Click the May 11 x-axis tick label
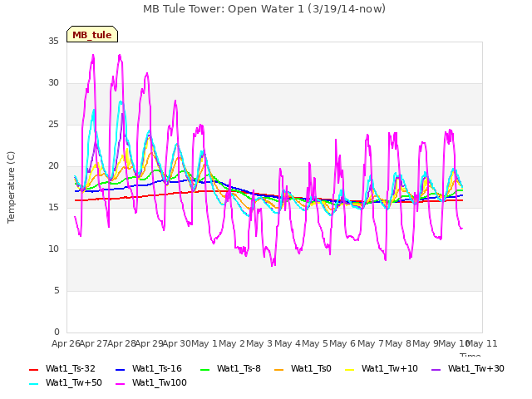The width and height of the screenshot is (532, 399). (x=482, y=343)
